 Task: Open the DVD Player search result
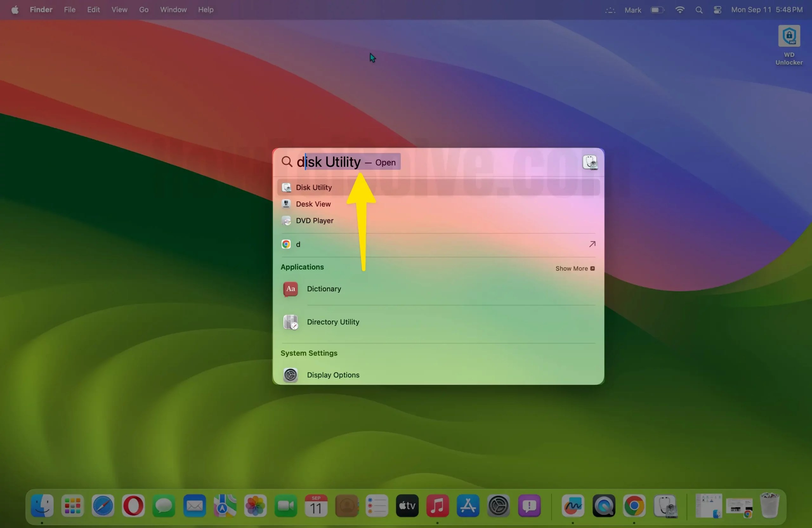click(314, 221)
